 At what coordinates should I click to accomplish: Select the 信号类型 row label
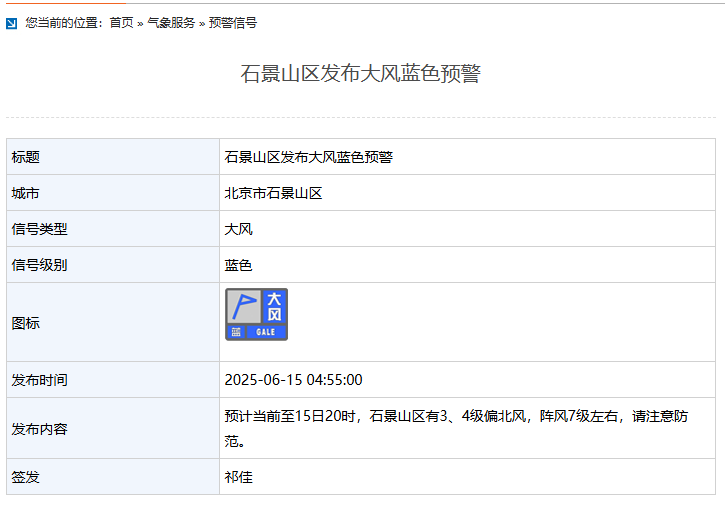pos(40,229)
